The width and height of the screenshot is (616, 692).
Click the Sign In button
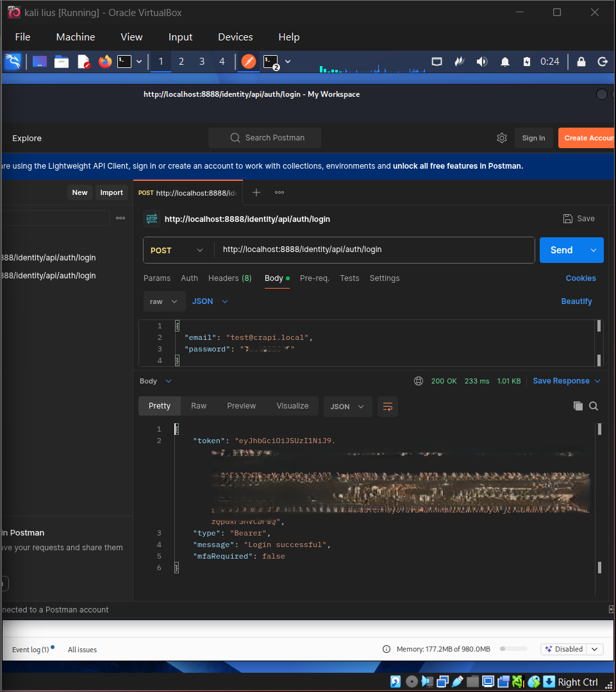(533, 138)
